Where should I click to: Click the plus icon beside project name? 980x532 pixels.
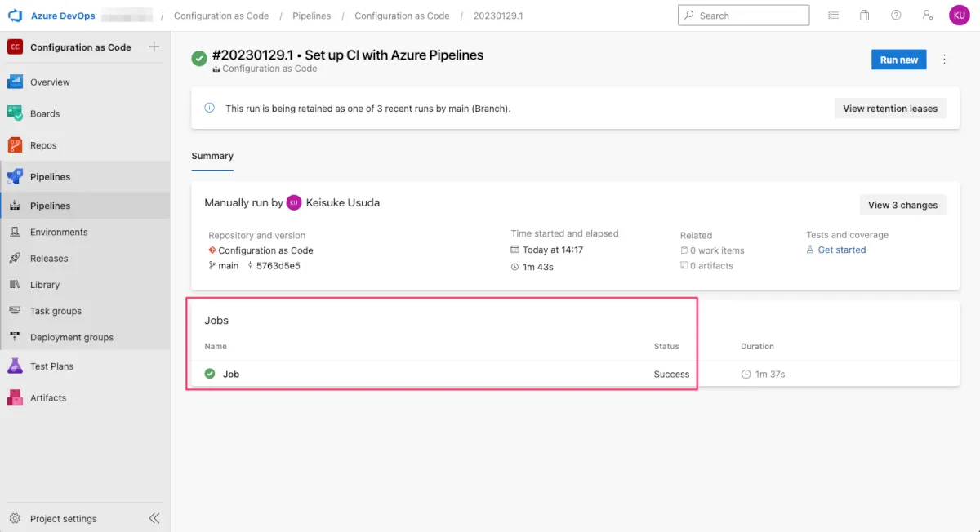click(154, 47)
